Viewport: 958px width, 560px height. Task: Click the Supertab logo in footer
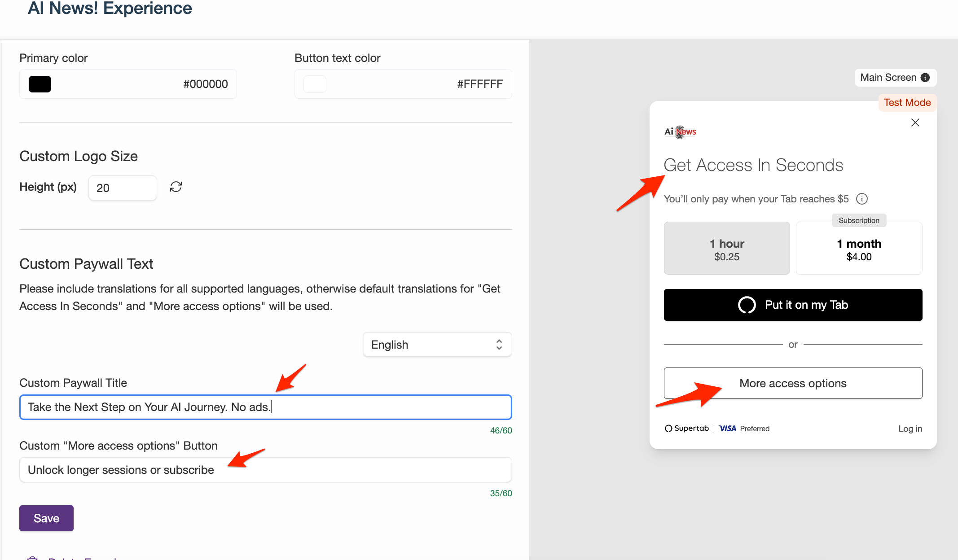point(687,429)
